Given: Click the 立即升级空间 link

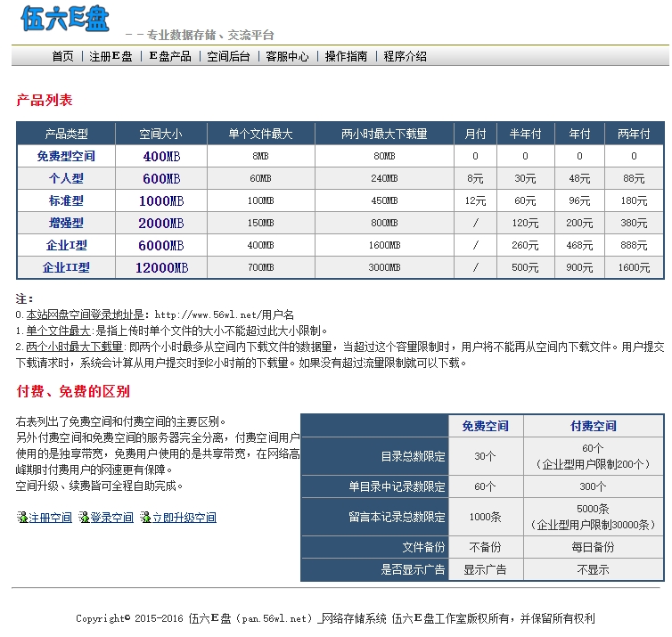Looking at the screenshot, I should tap(184, 518).
